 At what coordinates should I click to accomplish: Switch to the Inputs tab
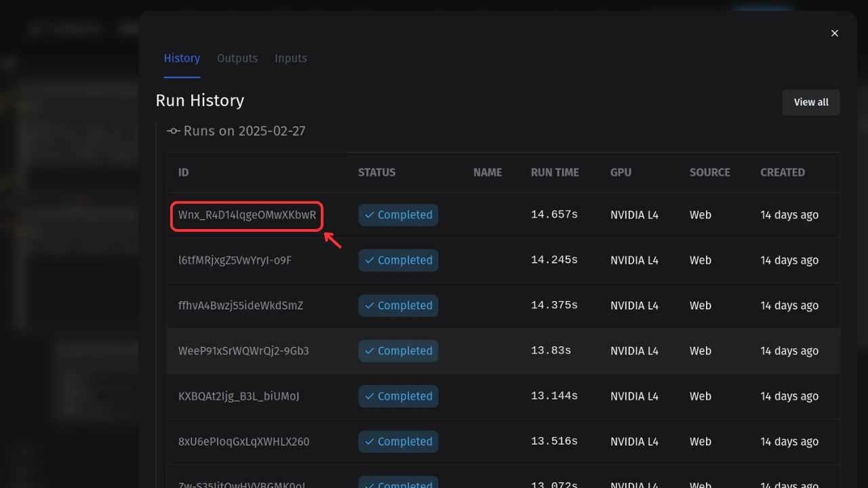pyautogui.click(x=291, y=58)
